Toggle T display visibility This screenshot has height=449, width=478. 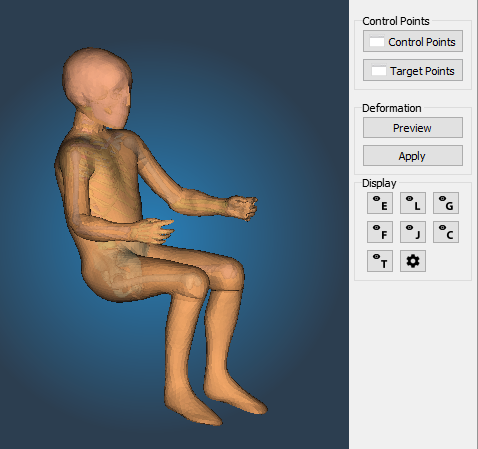pos(380,261)
